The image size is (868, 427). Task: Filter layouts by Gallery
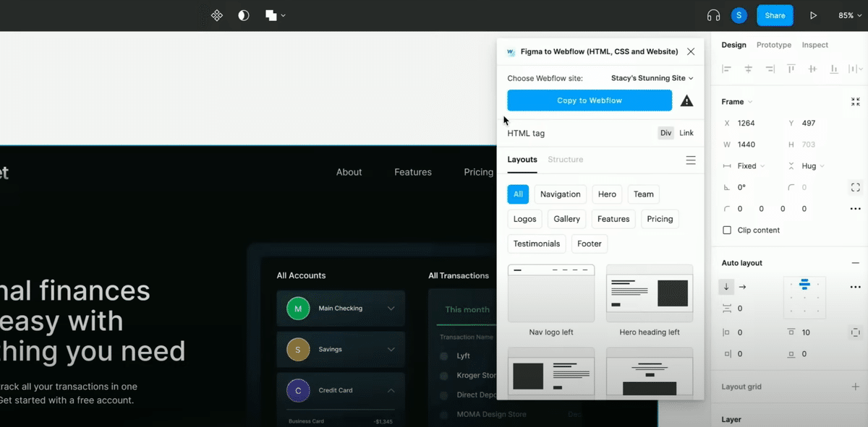[567, 219]
